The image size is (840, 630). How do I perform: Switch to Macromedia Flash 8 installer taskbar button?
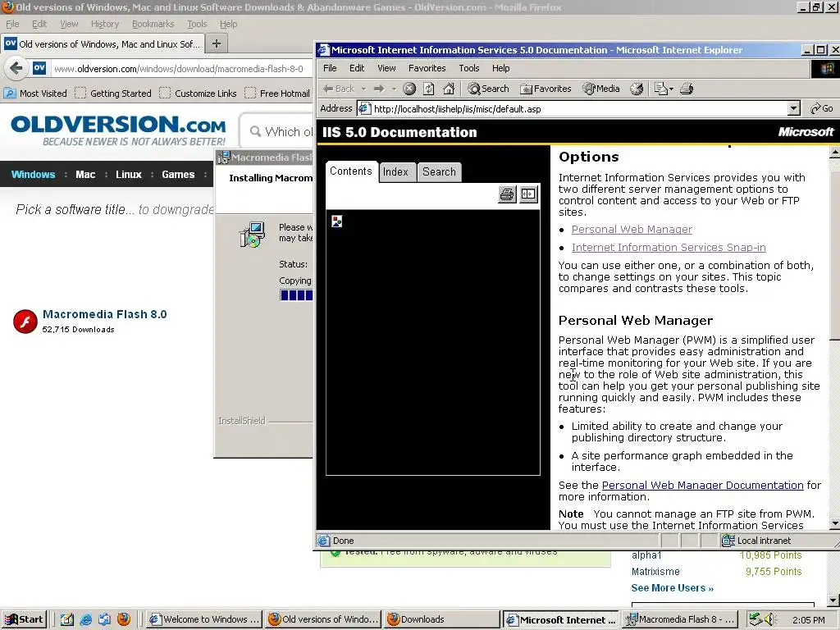coord(682,619)
